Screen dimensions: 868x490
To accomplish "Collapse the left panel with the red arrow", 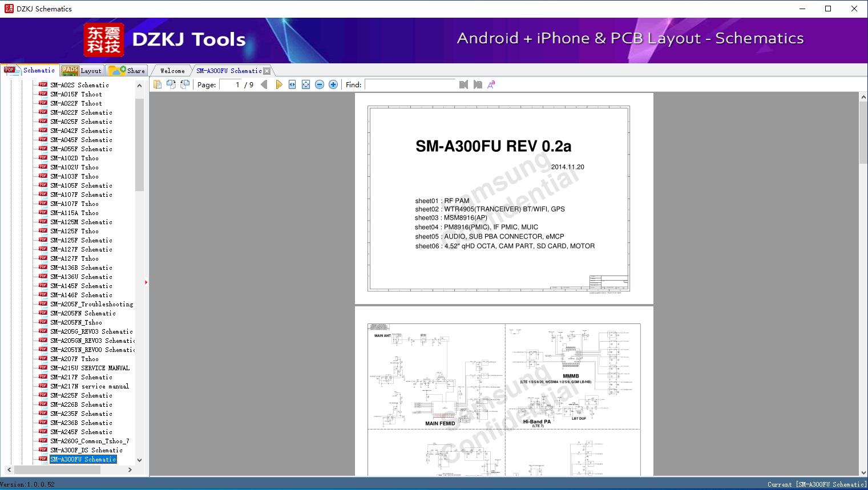I will pyautogui.click(x=146, y=282).
